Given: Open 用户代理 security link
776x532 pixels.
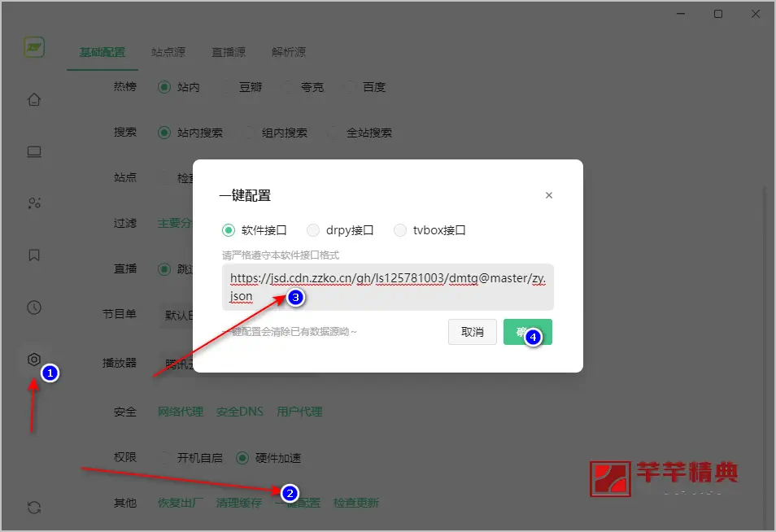Looking at the screenshot, I should point(299,412).
